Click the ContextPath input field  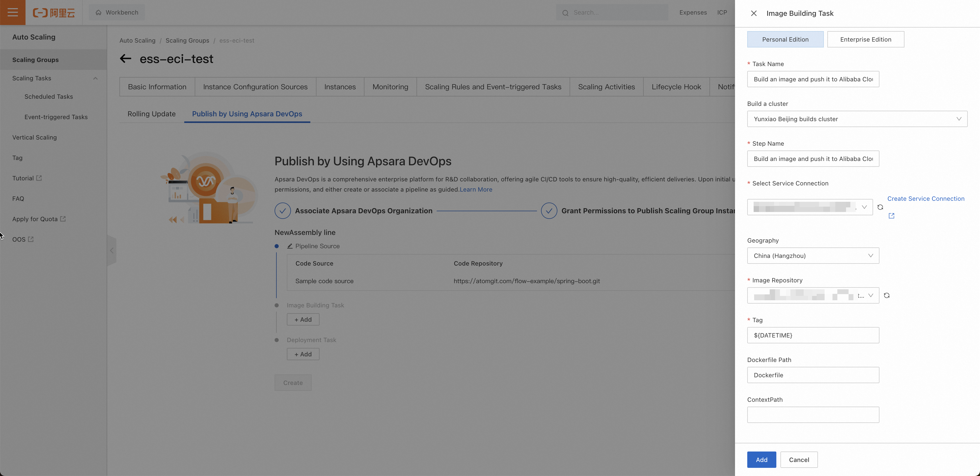813,415
